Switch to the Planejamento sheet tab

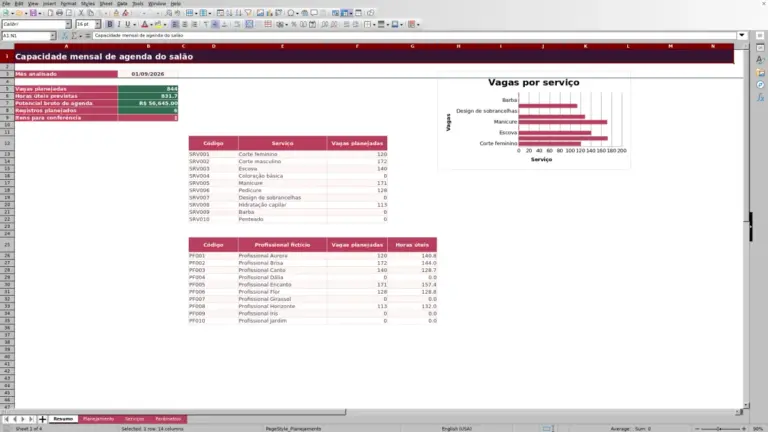[x=98, y=419]
